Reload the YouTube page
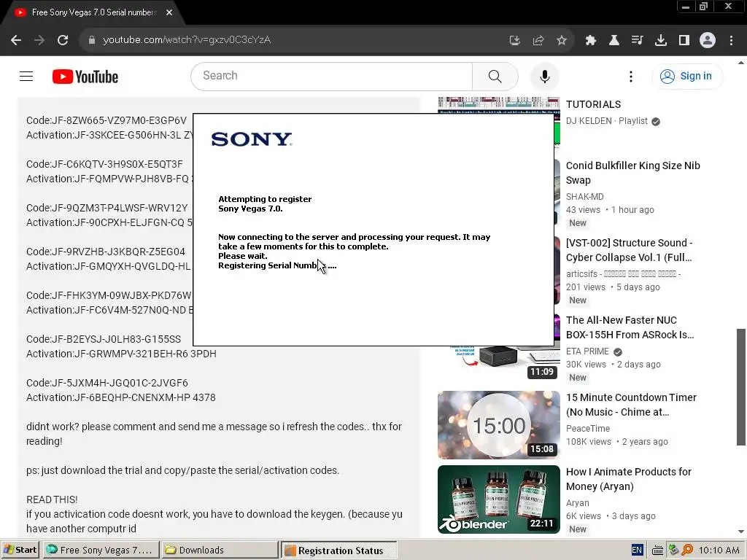 (x=63, y=40)
